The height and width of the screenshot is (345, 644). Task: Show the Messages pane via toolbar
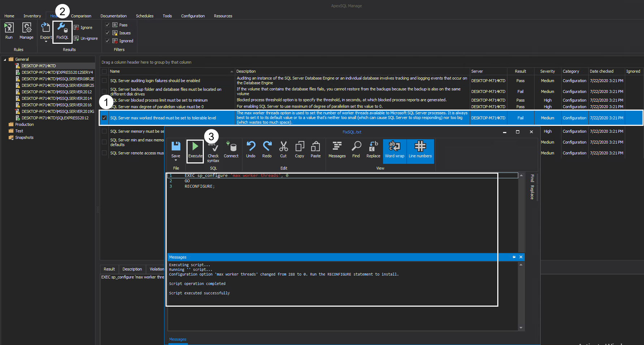337,150
